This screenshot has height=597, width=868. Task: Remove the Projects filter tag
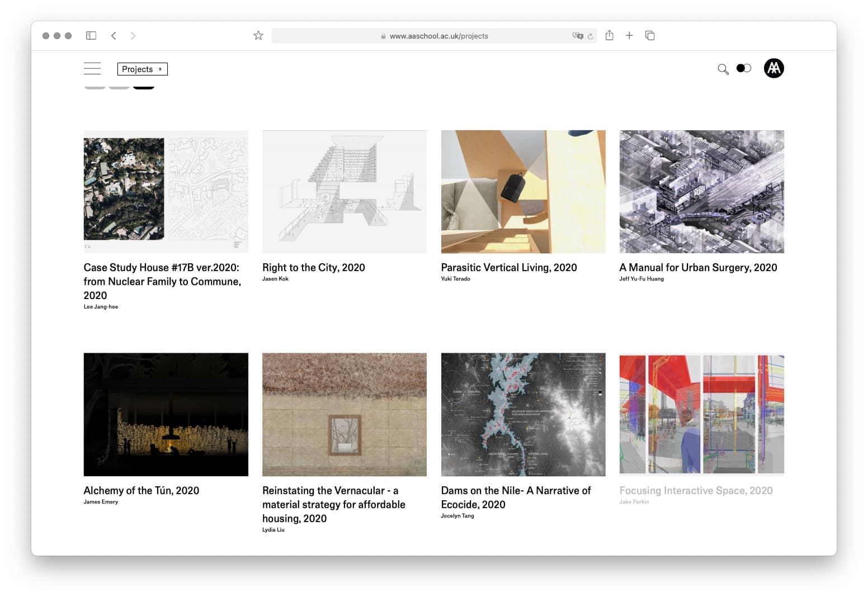[x=160, y=69]
